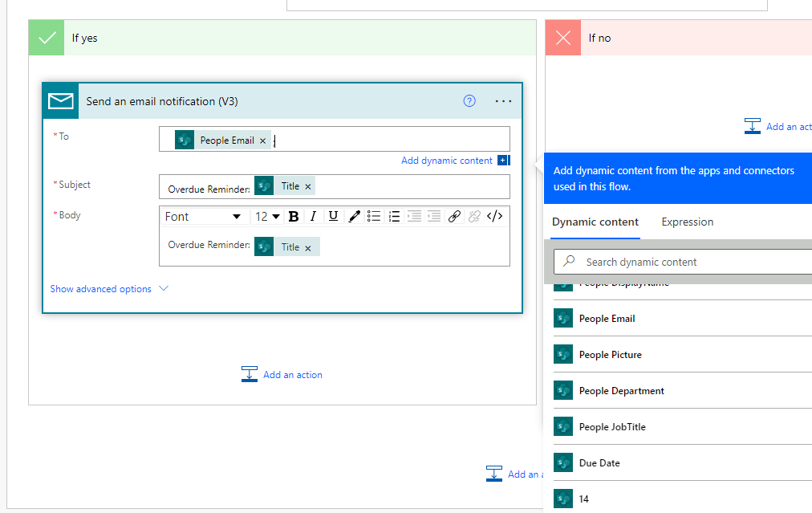Toggle underline formatting in Body editor
This screenshot has width=812, height=513.
[334, 217]
